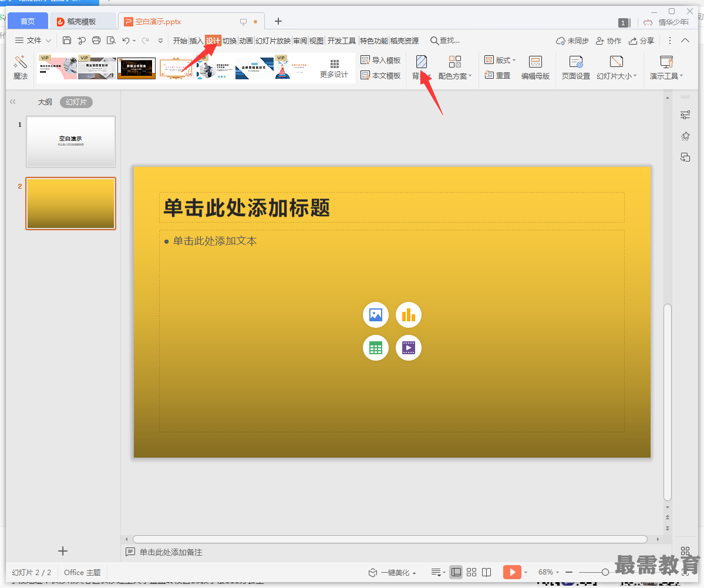Collapse slide panel with double-left chevron
Image resolution: width=704 pixels, height=588 pixels.
tap(12, 102)
